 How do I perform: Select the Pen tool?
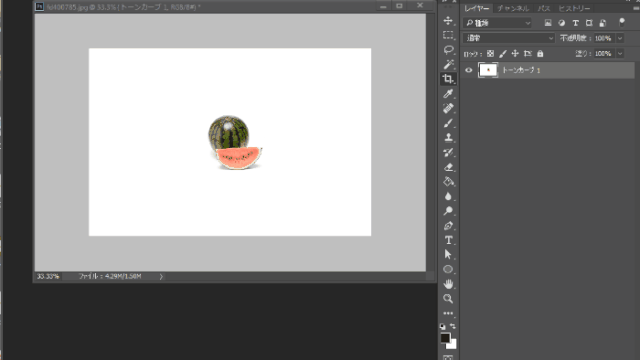tap(448, 226)
